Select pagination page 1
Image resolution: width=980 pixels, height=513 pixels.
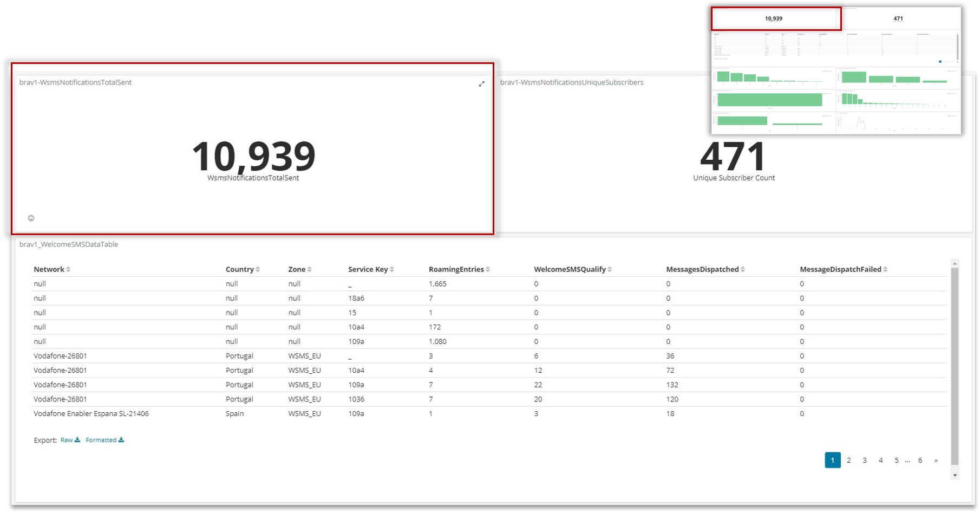pyautogui.click(x=833, y=460)
